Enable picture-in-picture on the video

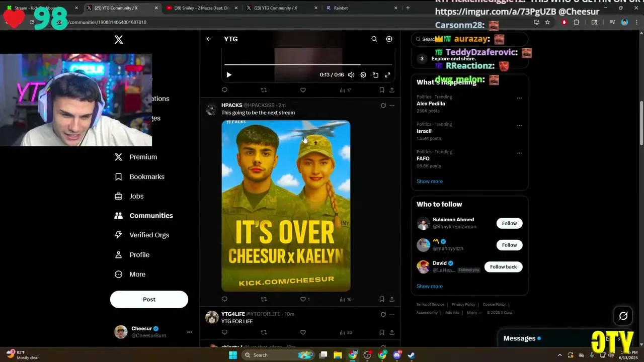375,75
